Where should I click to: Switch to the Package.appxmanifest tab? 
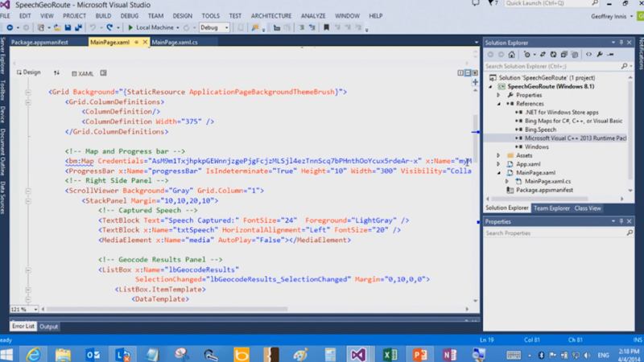click(x=39, y=43)
